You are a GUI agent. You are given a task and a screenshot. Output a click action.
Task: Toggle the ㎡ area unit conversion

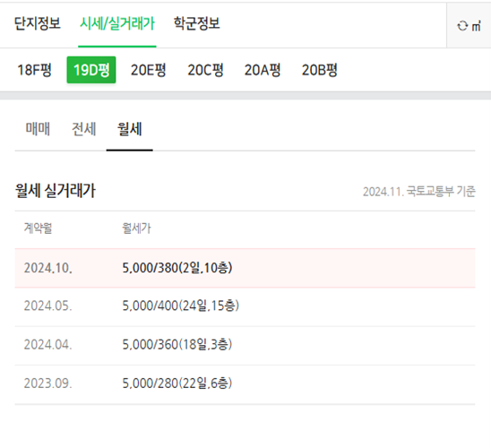tap(469, 26)
